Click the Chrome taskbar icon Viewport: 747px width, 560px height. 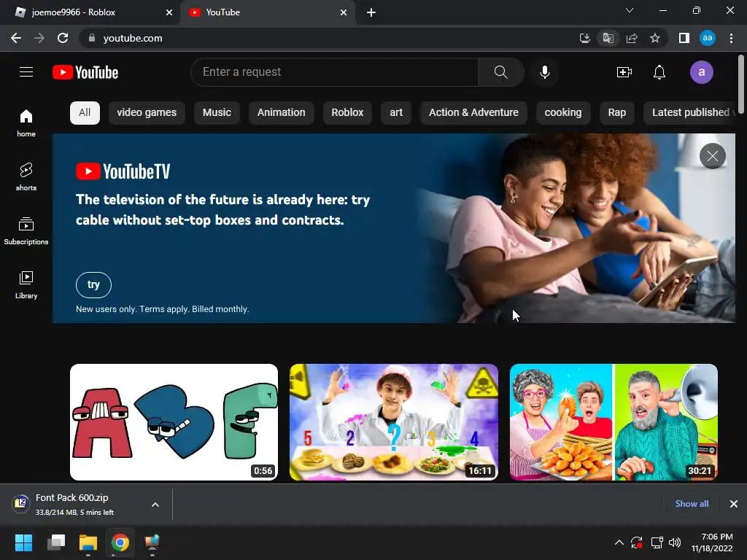coord(120,542)
